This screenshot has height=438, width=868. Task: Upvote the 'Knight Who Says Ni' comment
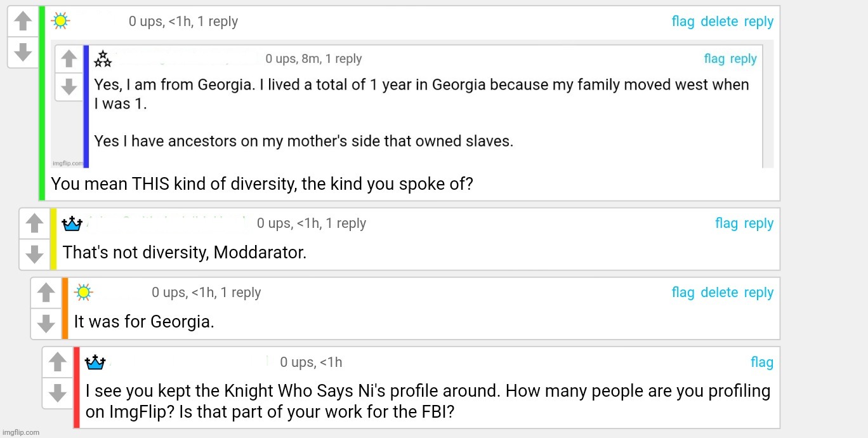pos(58,362)
